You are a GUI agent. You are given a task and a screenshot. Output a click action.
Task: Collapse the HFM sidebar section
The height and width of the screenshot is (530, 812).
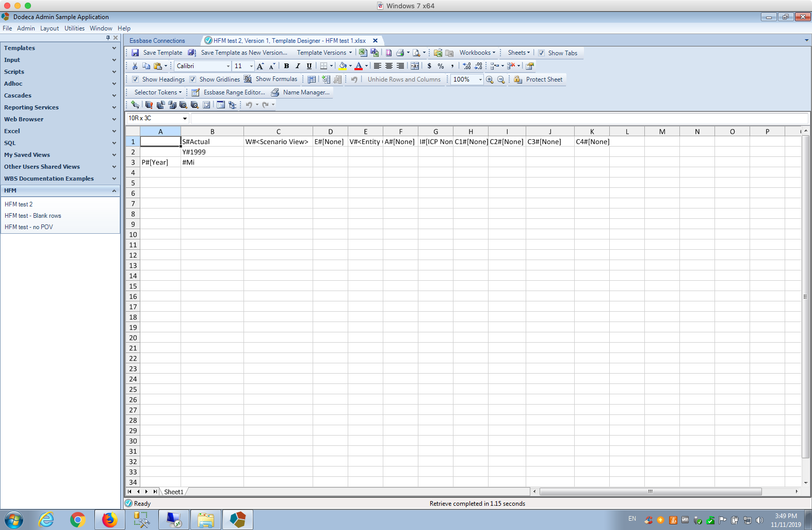click(60, 190)
